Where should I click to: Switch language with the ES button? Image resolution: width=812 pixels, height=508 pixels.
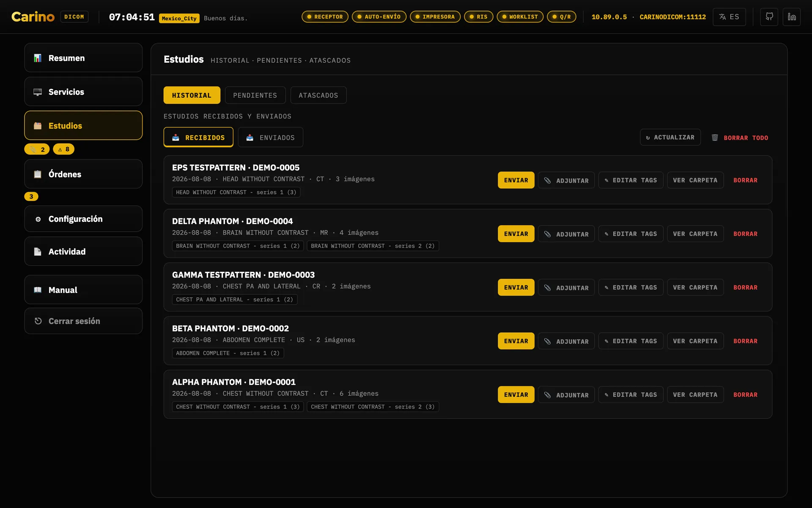[x=729, y=17]
